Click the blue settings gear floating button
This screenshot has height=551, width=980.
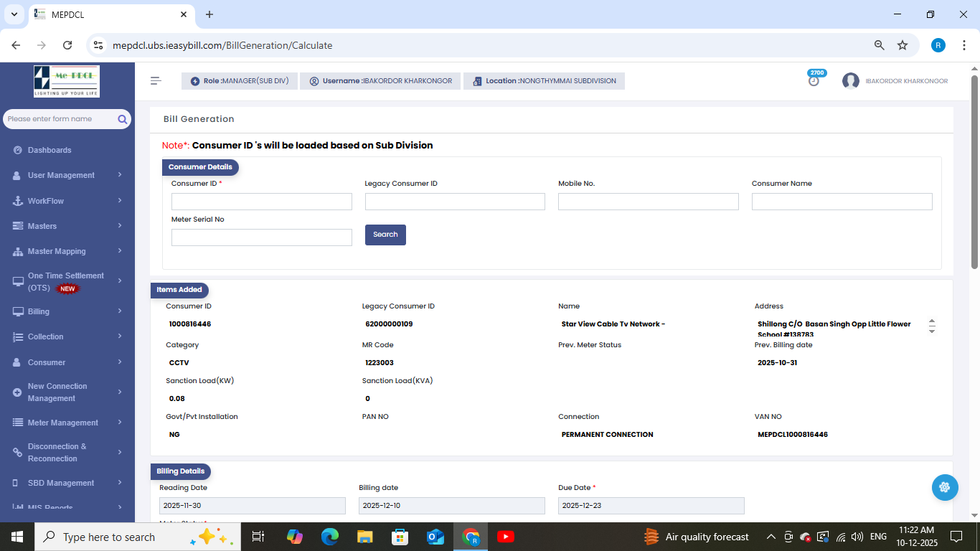[x=944, y=488]
